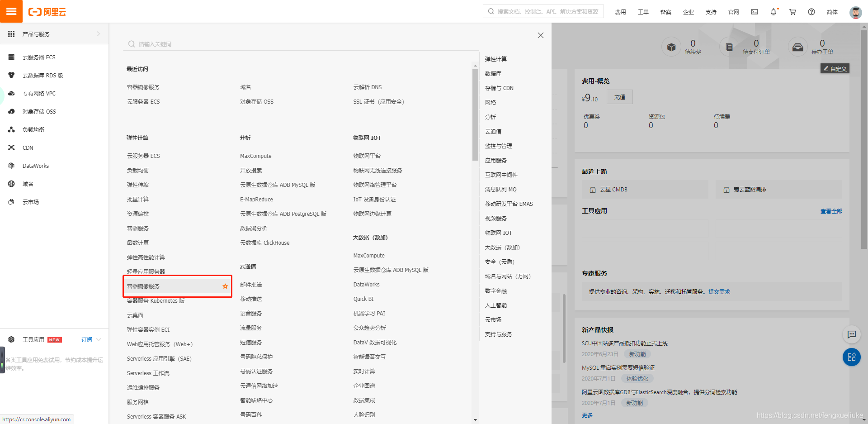Click the domain globe icon in sidebar
868x424 pixels.
coord(11,184)
